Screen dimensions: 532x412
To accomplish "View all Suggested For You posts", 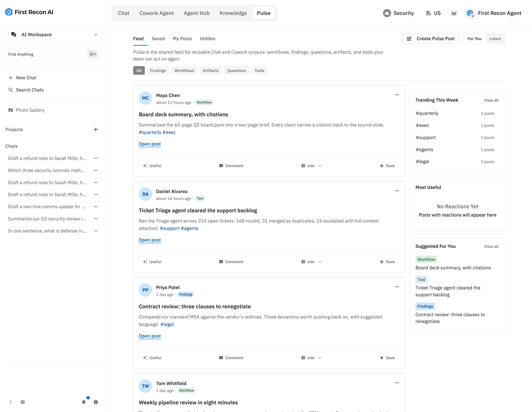I will point(491,247).
